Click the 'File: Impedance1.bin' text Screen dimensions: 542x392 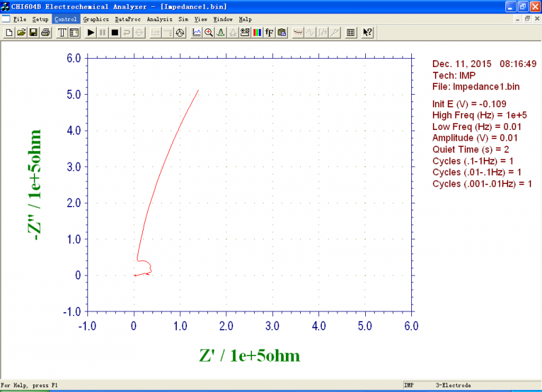click(x=476, y=87)
